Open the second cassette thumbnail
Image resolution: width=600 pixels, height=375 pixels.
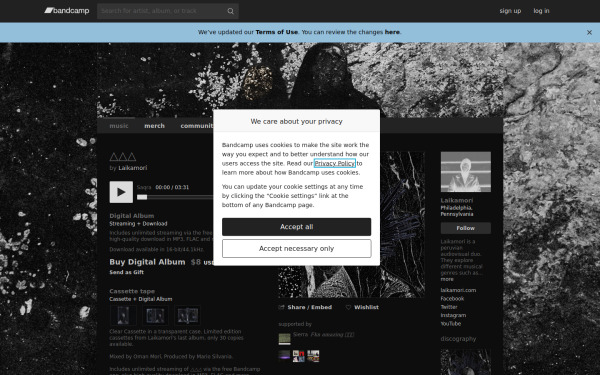(155, 316)
